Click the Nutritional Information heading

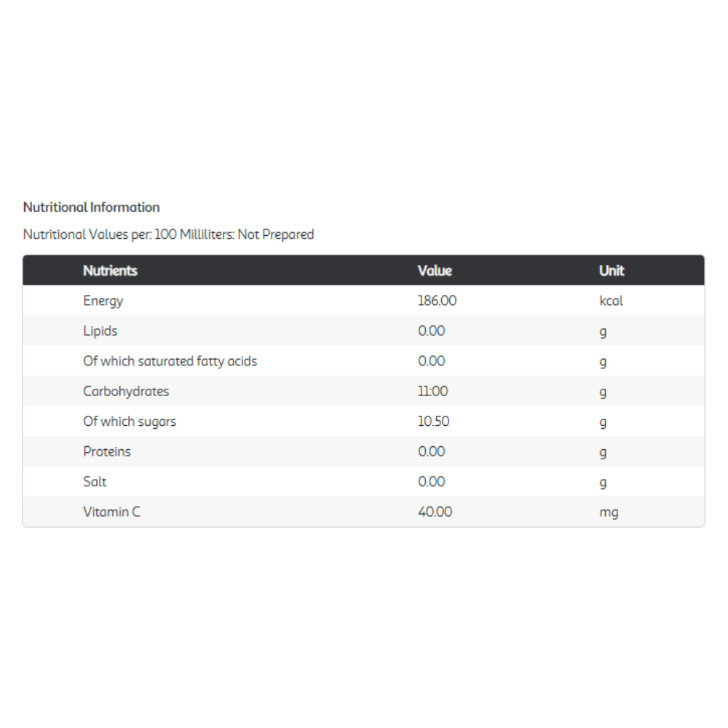click(91, 207)
